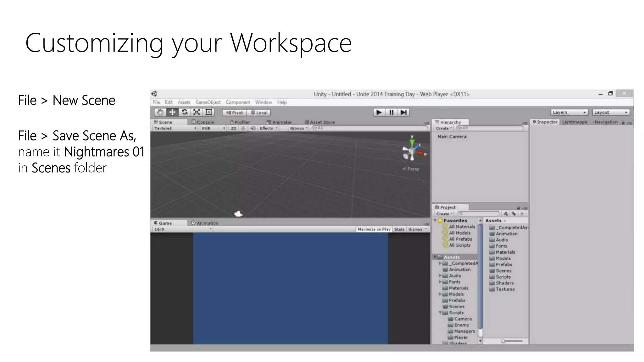
Task: Open the Window menu
Action: (x=264, y=102)
